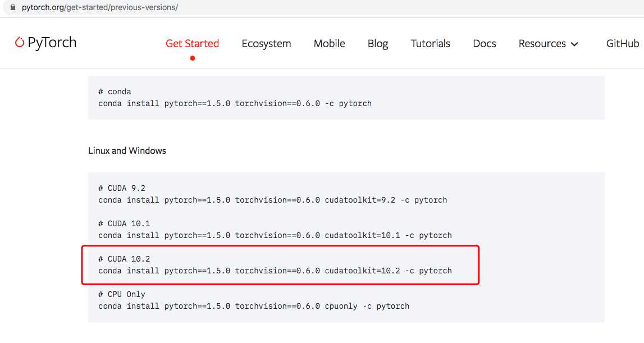This screenshot has width=644, height=343.
Task: Click the 'Linux and Windows' heading
Action: (x=127, y=151)
